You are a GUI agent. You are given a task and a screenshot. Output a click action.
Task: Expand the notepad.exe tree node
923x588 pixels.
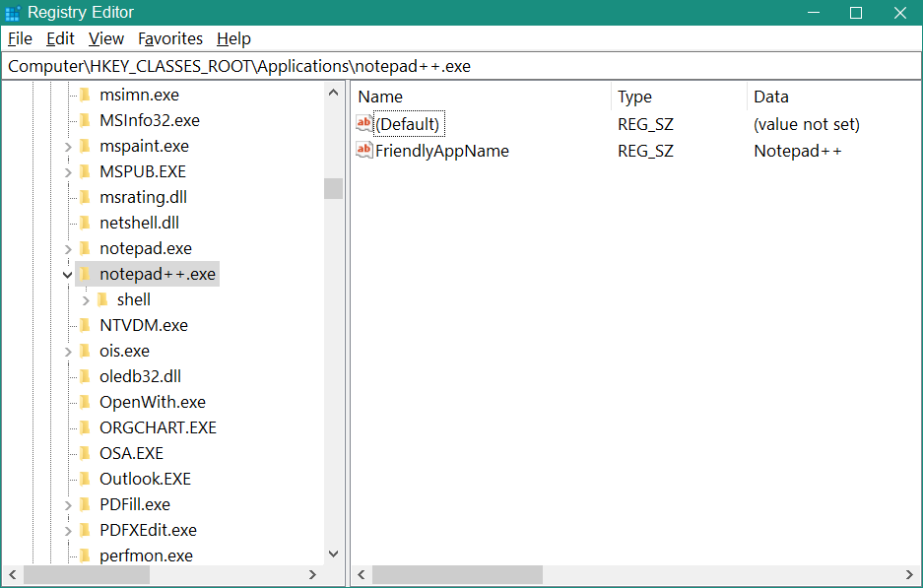coord(67,248)
